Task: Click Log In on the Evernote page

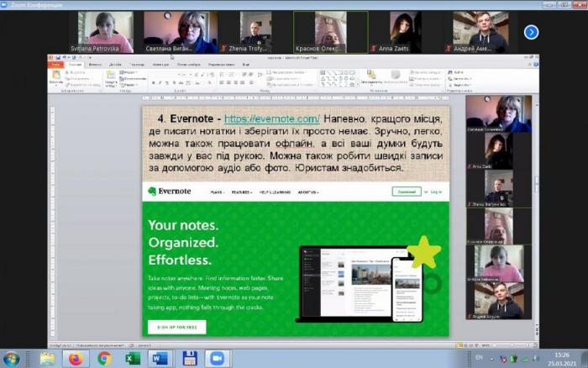Action: (x=436, y=192)
